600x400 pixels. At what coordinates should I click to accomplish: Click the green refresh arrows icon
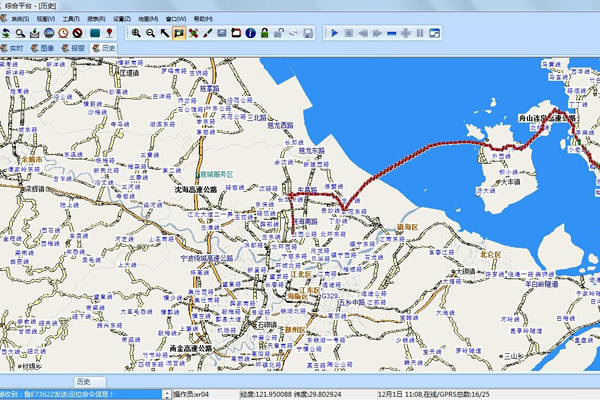(x=6, y=33)
